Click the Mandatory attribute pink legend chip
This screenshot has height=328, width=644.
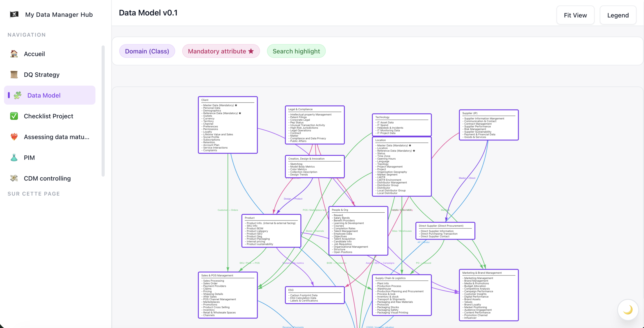click(221, 51)
